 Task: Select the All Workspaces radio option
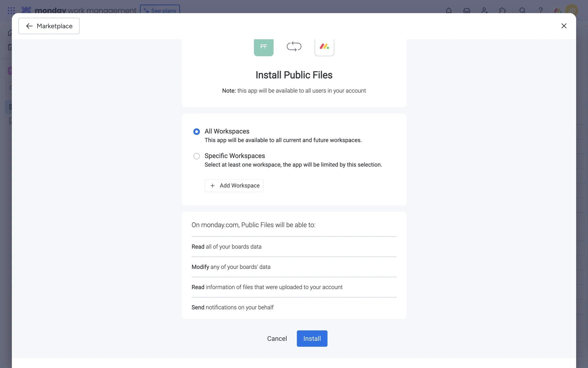click(197, 132)
